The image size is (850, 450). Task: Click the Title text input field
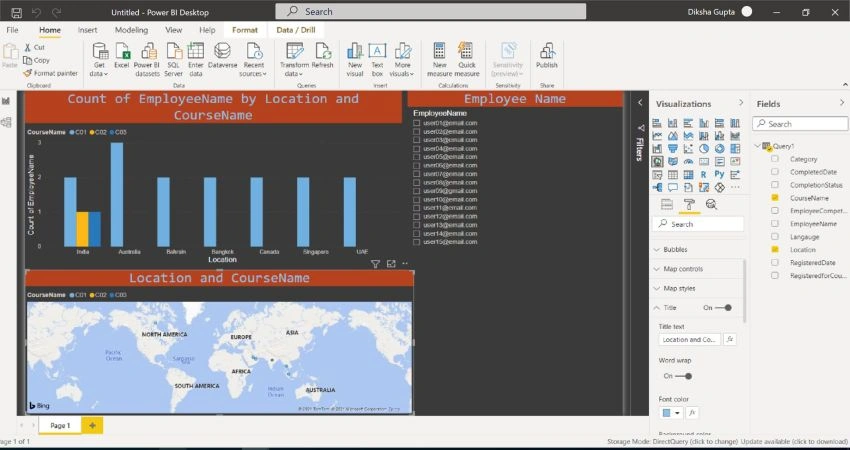[x=690, y=339]
